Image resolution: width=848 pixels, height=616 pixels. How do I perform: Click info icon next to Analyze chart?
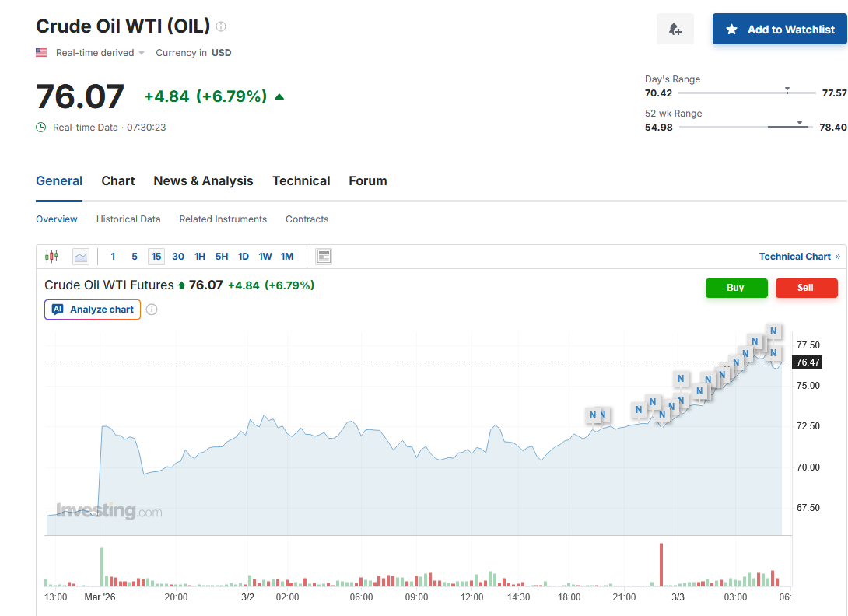[152, 310]
